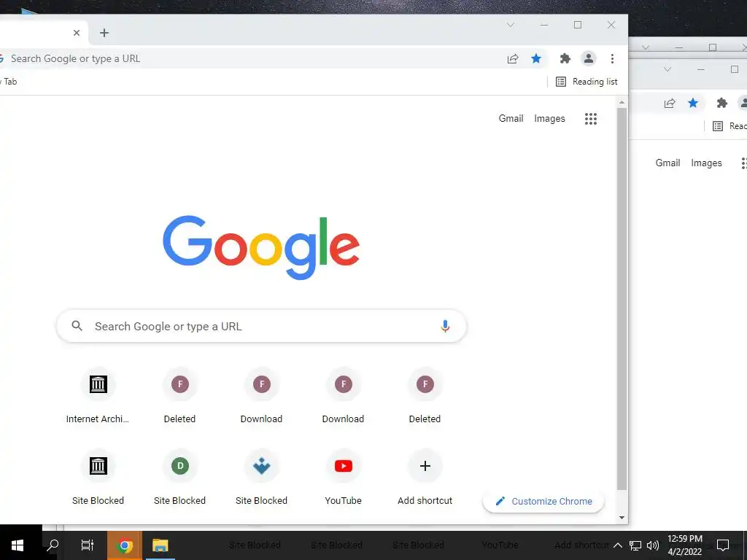Close the current tab in front window

click(76, 33)
